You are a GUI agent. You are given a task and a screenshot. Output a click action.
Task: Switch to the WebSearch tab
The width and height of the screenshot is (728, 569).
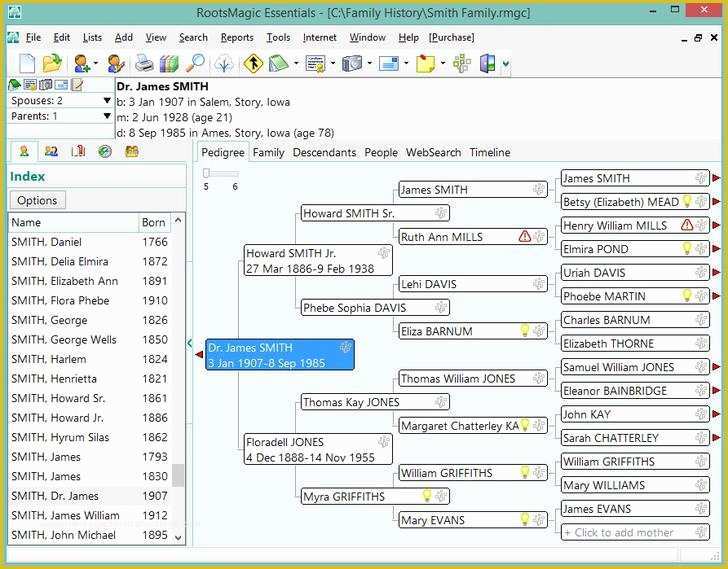pyautogui.click(x=433, y=153)
